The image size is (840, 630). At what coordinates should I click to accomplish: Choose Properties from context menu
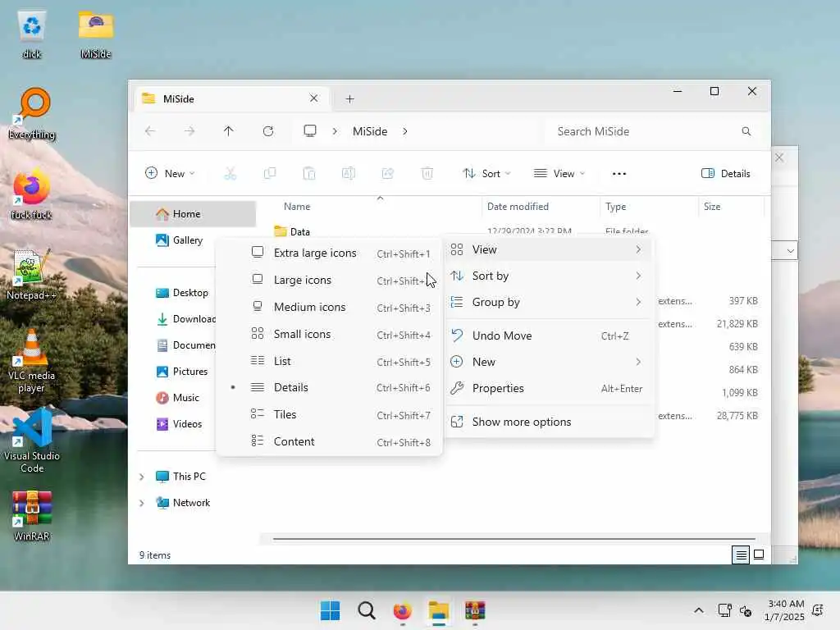[x=549, y=388]
